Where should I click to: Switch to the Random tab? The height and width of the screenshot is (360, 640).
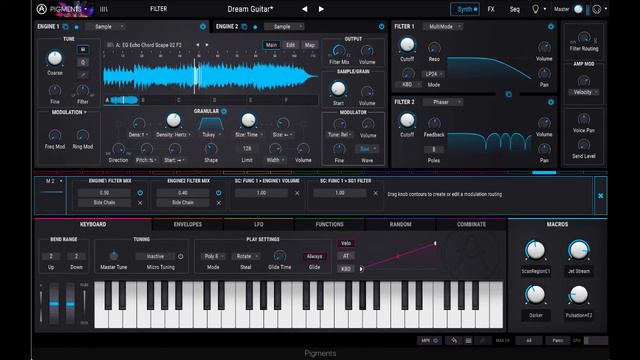pos(400,224)
